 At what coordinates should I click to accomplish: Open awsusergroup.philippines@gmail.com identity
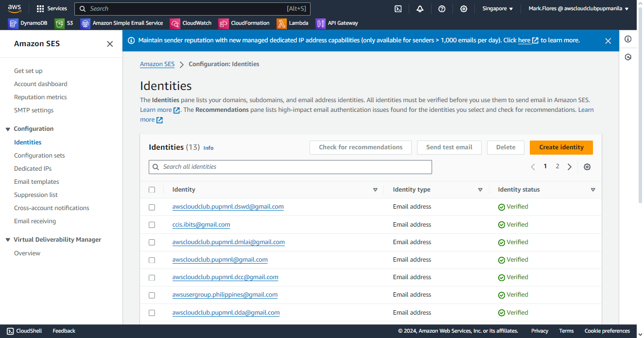(x=225, y=295)
